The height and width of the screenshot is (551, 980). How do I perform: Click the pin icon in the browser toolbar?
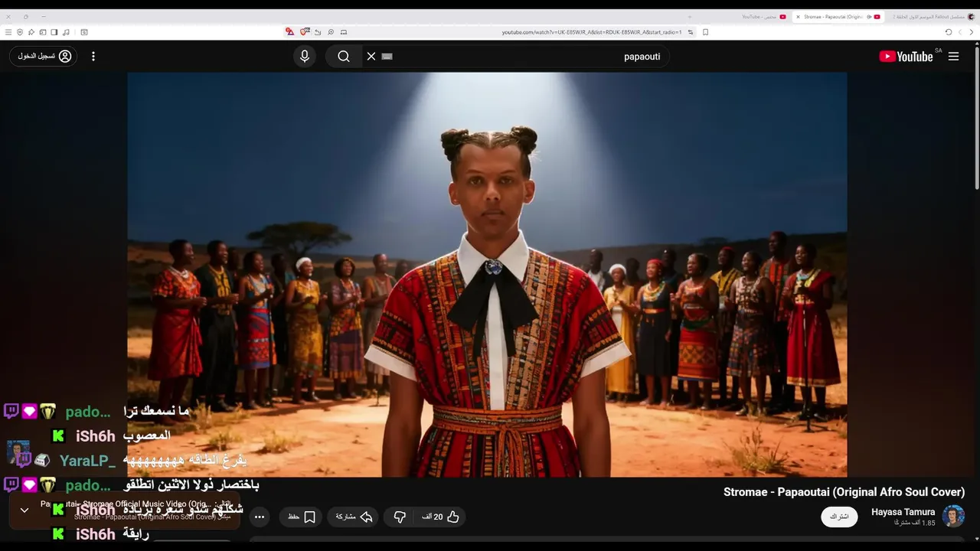tap(31, 32)
